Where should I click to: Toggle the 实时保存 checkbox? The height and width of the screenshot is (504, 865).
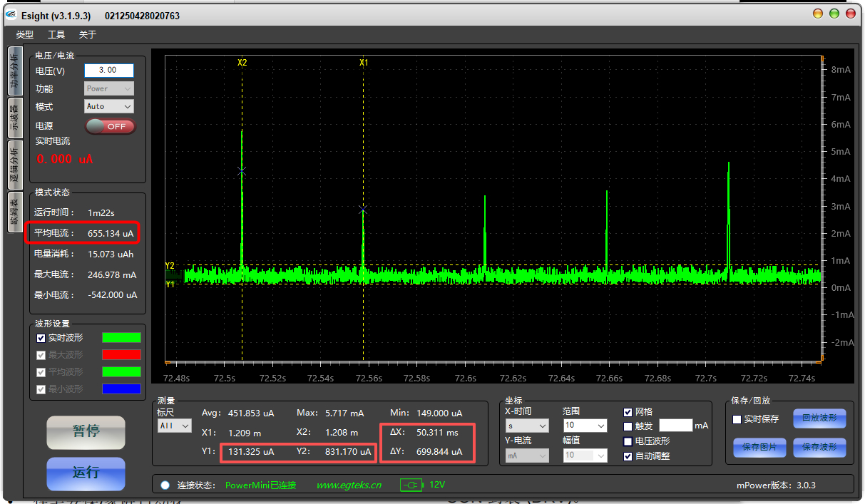(x=737, y=419)
